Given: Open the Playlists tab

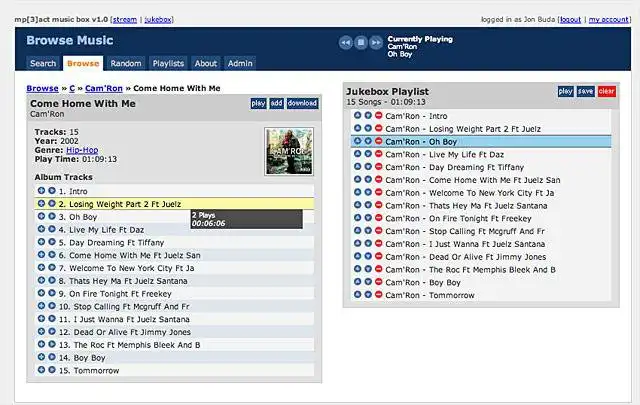Looking at the screenshot, I should [x=168, y=63].
